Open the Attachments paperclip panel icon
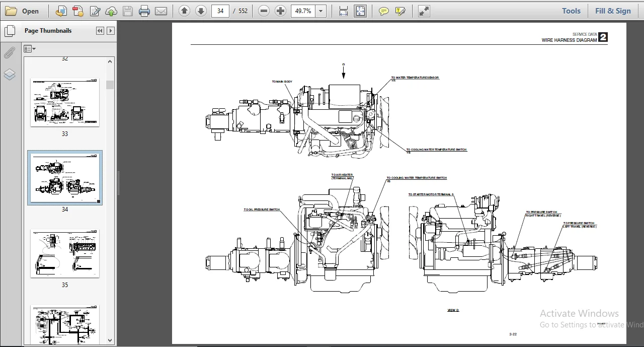The image size is (644, 347). (10, 53)
